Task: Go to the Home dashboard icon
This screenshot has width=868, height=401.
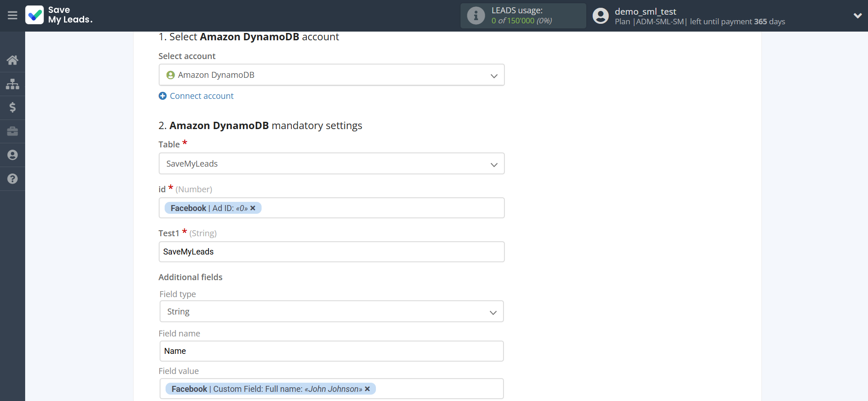Action: coord(12,60)
